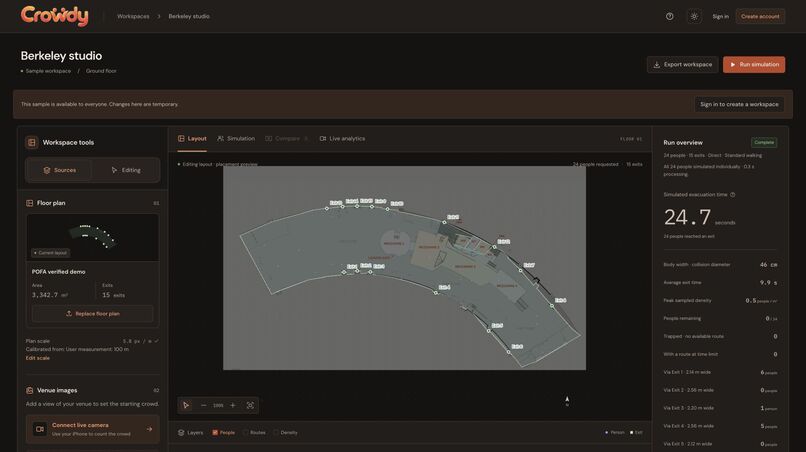This screenshot has height=452, width=806.
Task: Select the Sources tab in Workspace tools
Action: coord(60,170)
